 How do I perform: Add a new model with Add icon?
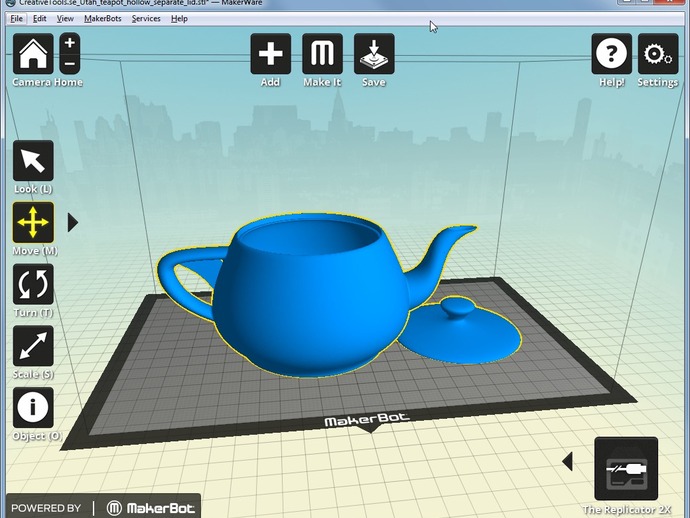pyautogui.click(x=271, y=54)
